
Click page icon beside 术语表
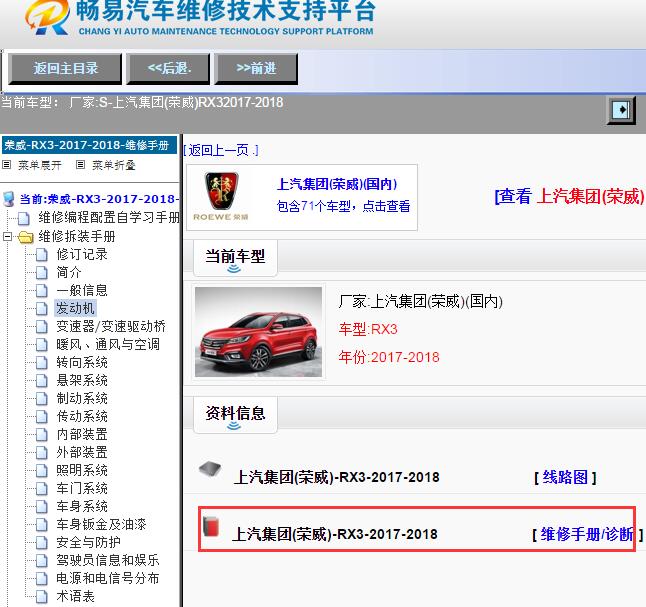coord(42,596)
